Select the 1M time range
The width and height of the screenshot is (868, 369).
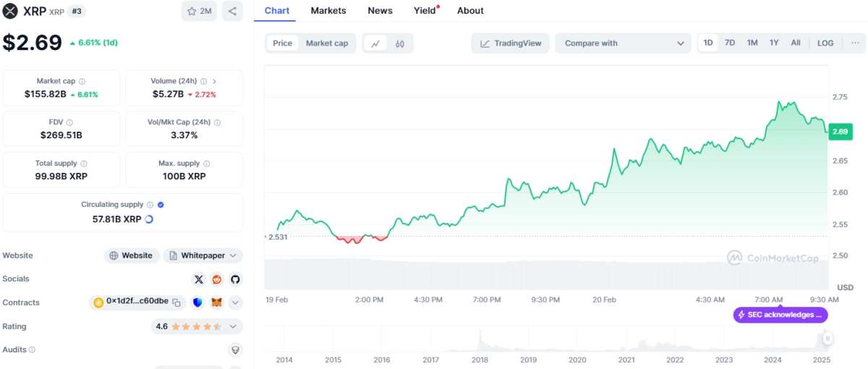[752, 43]
